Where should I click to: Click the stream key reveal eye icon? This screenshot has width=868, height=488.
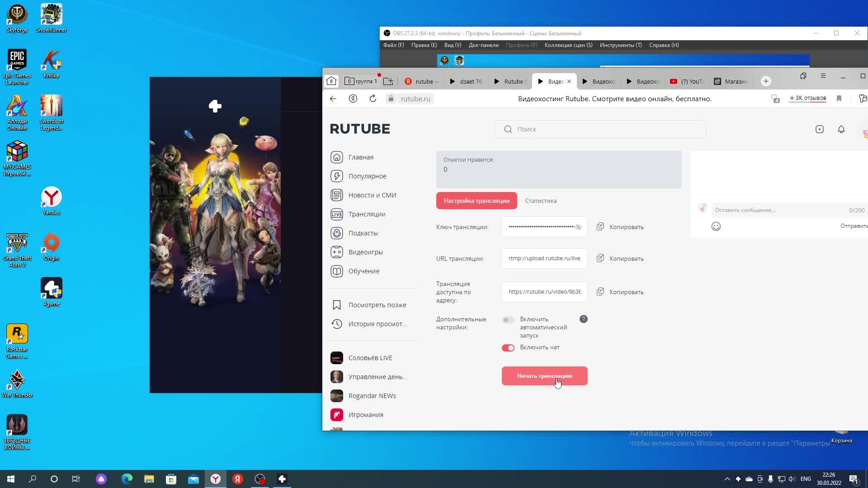pyautogui.click(x=578, y=227)
